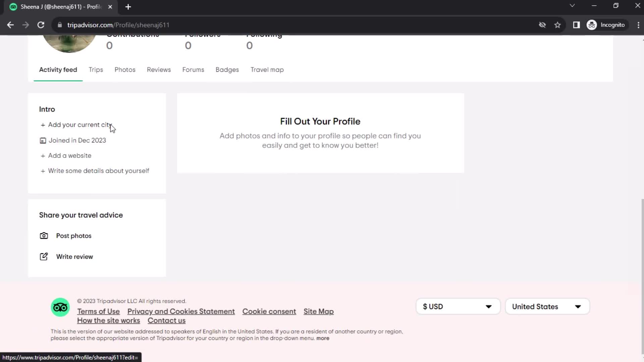Select the USD currency dropdown
Image resolution: width=644 pixels, height=362 pixels.
click(x=458, y=307)
